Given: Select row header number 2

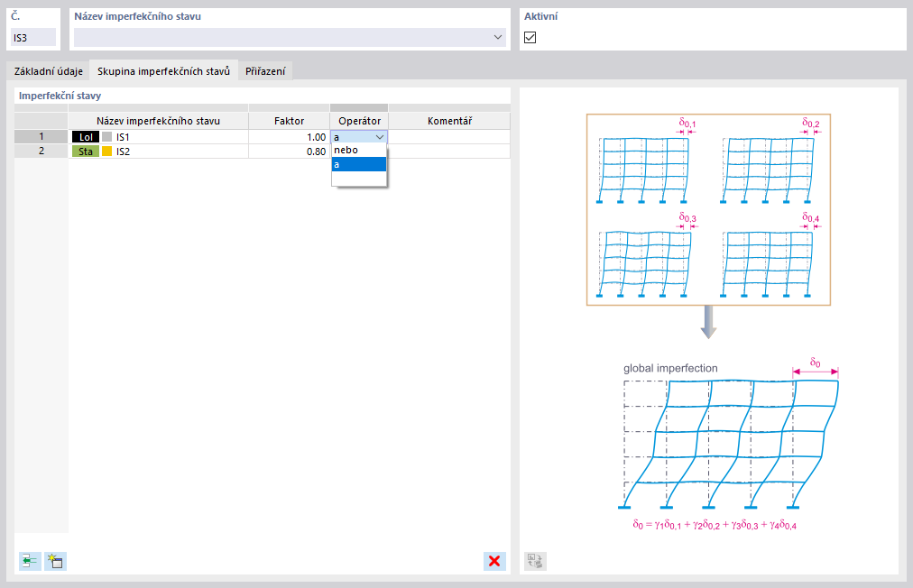Looking at the screenshot, I should [x=41, y=151].
